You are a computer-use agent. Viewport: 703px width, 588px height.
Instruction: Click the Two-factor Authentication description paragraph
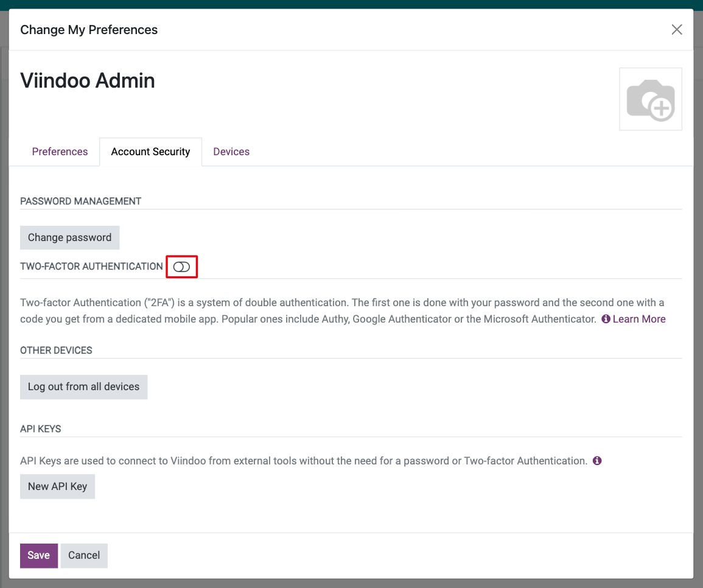point(343,311)
